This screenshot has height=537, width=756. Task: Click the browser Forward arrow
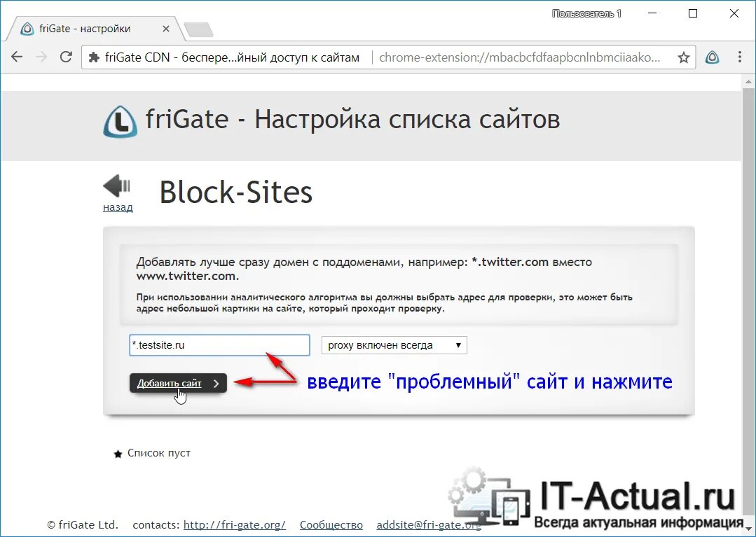(x=41, y=57)
